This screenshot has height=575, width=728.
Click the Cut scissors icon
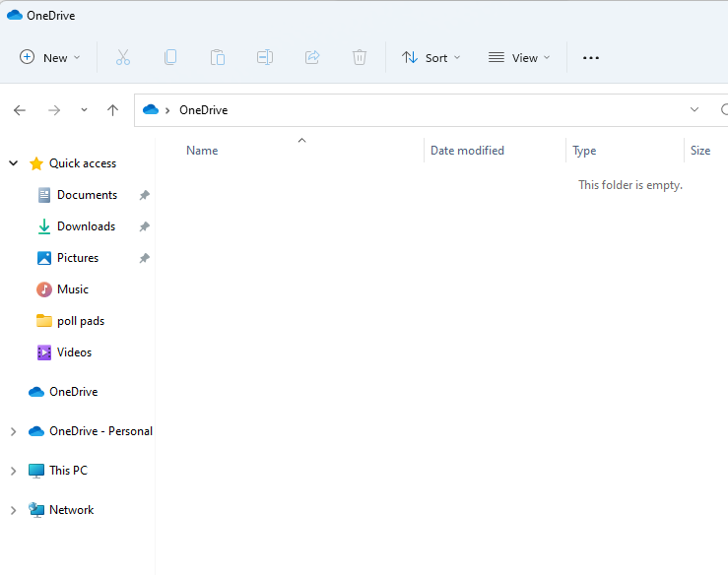pos(122,57)
